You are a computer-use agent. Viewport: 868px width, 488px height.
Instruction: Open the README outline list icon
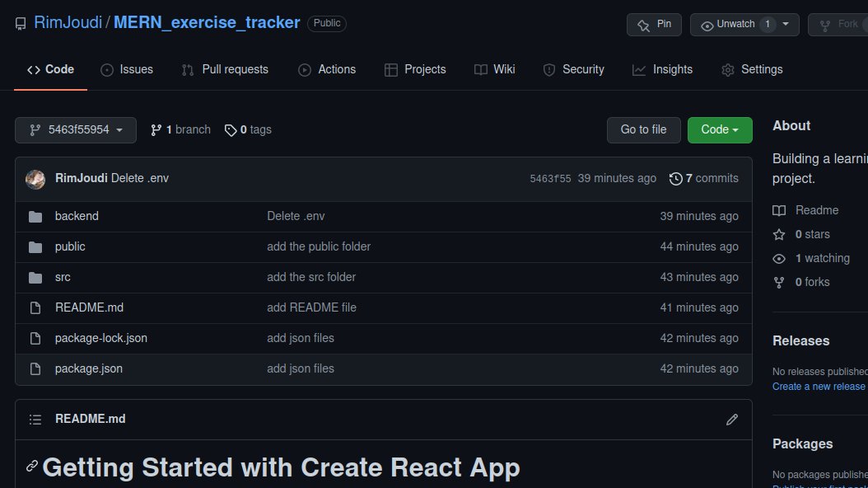coord(35,420)
